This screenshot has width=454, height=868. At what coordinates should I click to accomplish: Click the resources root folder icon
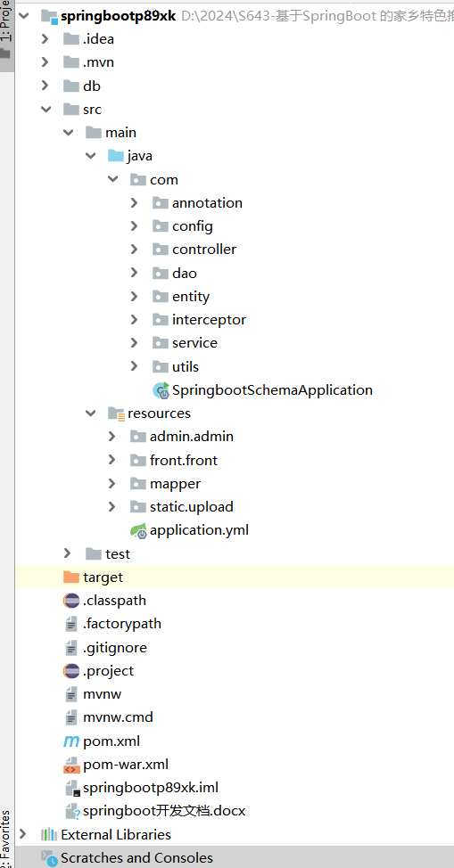click(x=116, y=414)
